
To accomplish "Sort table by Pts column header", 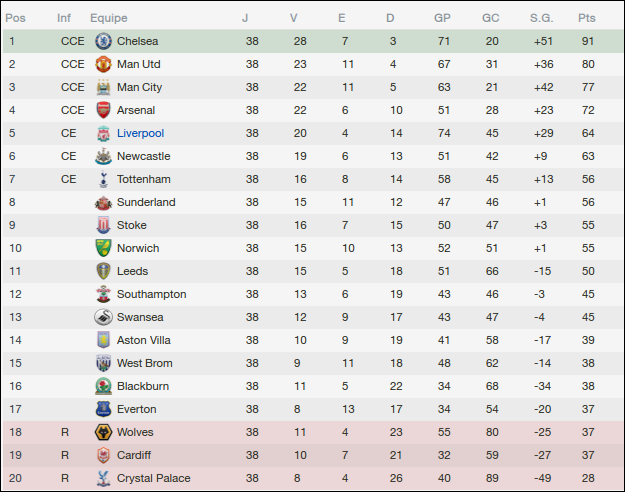I will pyautogui.click(x=587, y=18).
